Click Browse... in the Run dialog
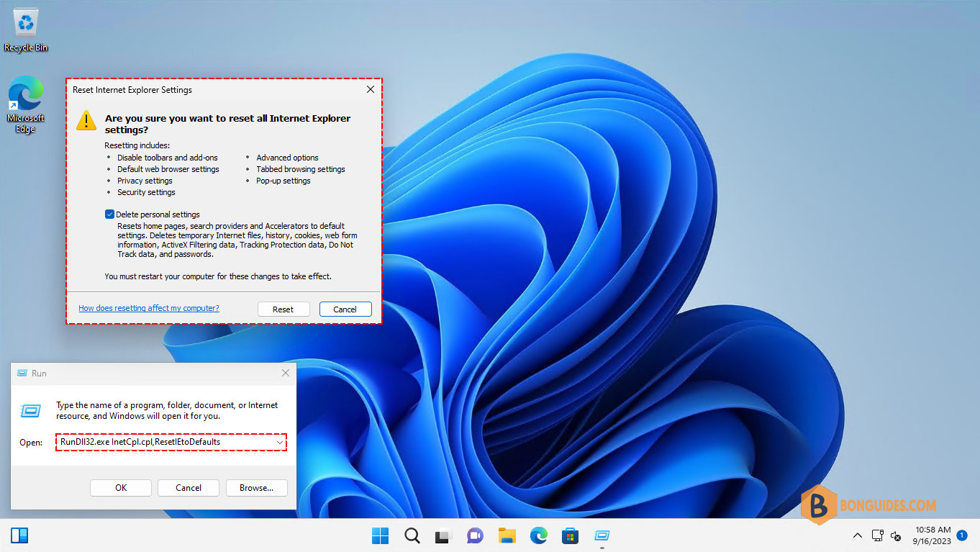Viewport: 980px width, 552px height. coord(257,487)
